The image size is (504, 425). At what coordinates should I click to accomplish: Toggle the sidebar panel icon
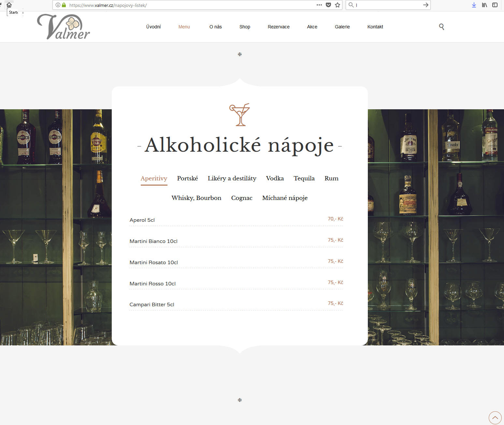coord(495,5)
